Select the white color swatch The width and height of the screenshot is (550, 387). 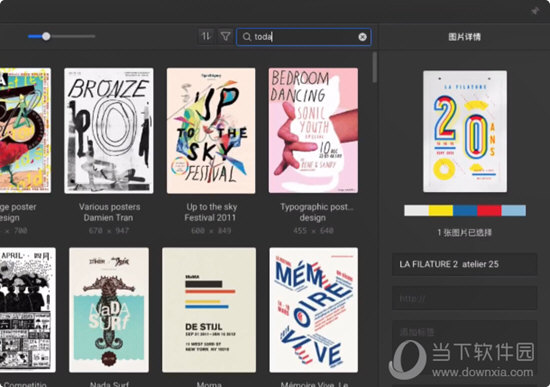coord(416,211)
